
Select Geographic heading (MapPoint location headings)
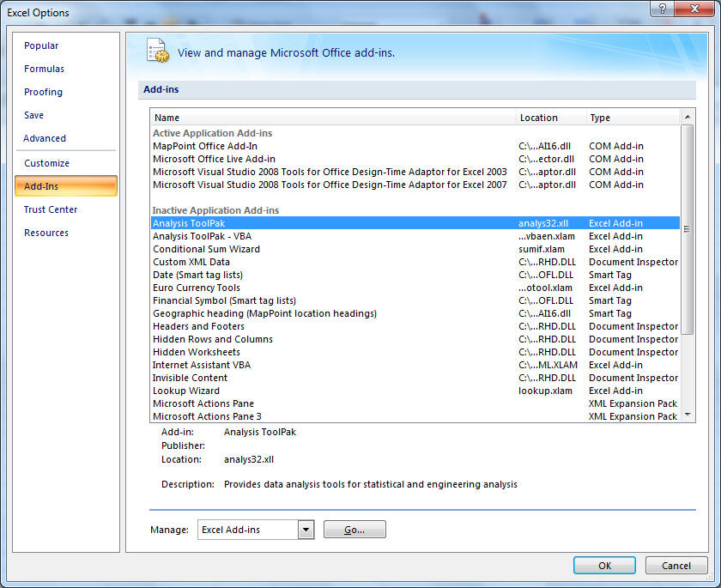pyautogui.click(x=415, y=313)
